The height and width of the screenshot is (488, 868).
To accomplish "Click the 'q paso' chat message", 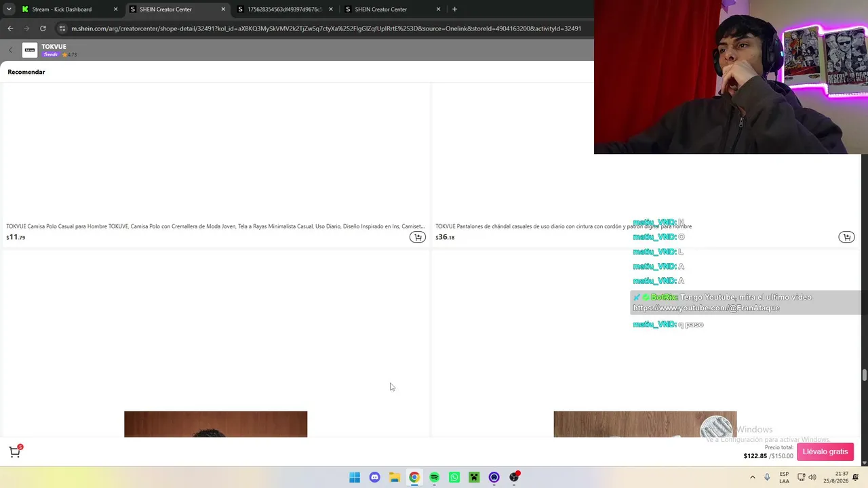I will [x=691, y=325].
